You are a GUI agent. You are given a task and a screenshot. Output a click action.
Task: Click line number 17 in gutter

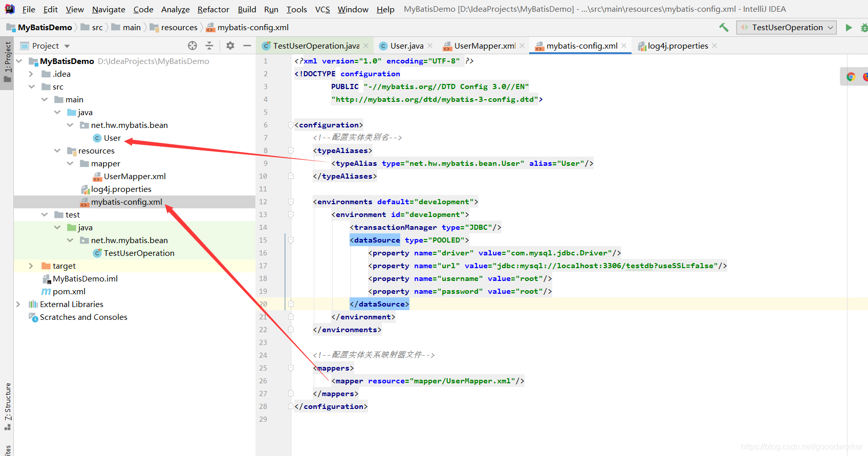263,266
